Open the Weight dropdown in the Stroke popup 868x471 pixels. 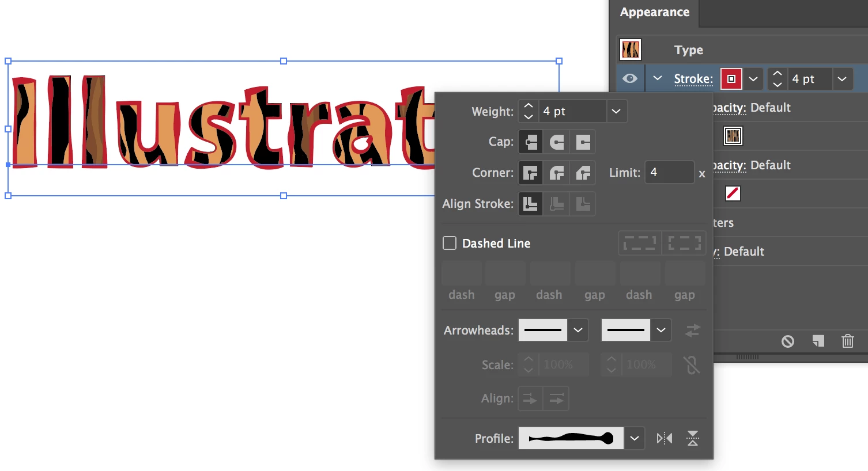(616, 111)
